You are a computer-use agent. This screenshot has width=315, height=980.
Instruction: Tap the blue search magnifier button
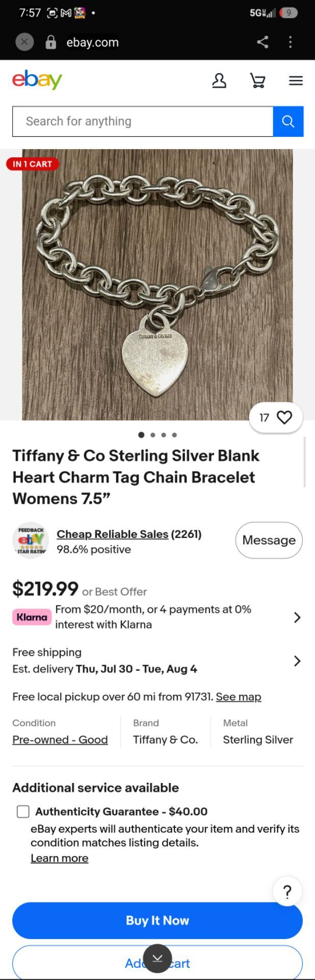(x=288, y=121)
